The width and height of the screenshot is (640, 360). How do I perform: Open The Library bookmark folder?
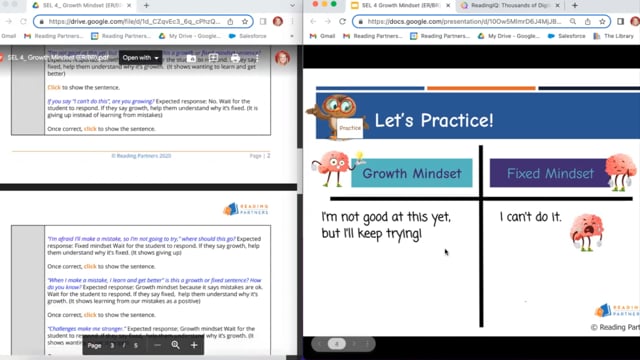click(613, 36)
